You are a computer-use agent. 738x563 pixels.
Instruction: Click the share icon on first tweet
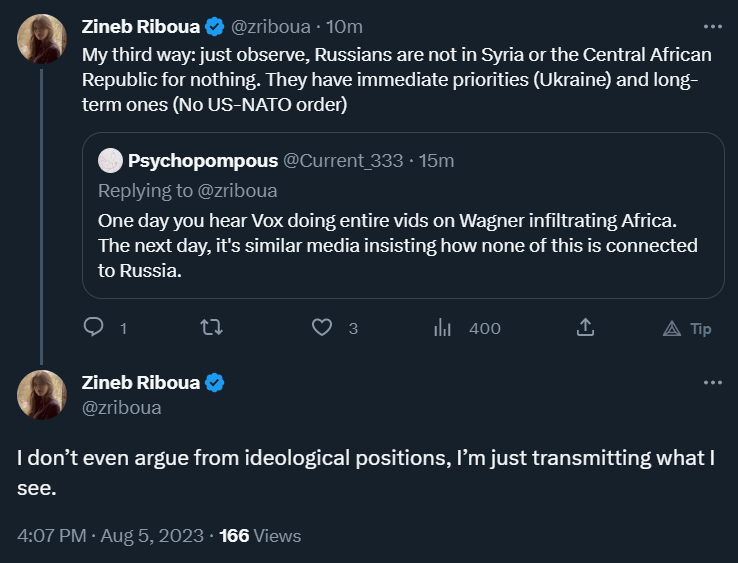[586, 328]
